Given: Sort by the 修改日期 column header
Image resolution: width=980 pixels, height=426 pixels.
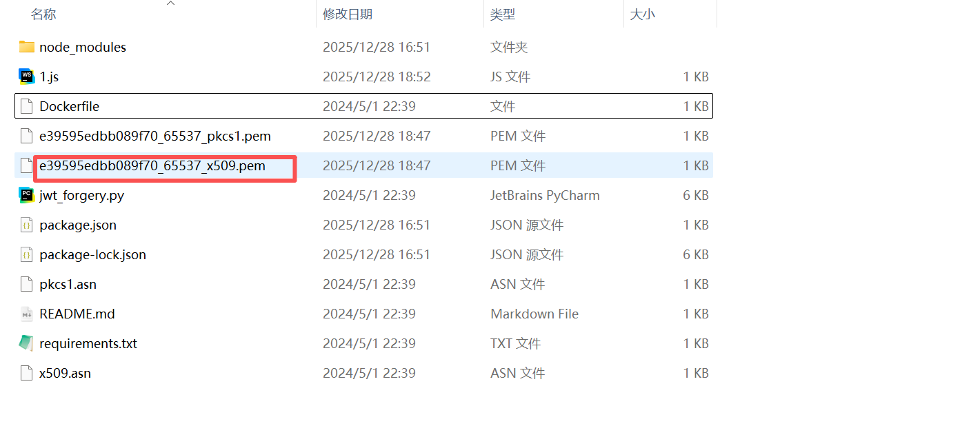Looking at the screenshot, I should (x=348, y=14).
